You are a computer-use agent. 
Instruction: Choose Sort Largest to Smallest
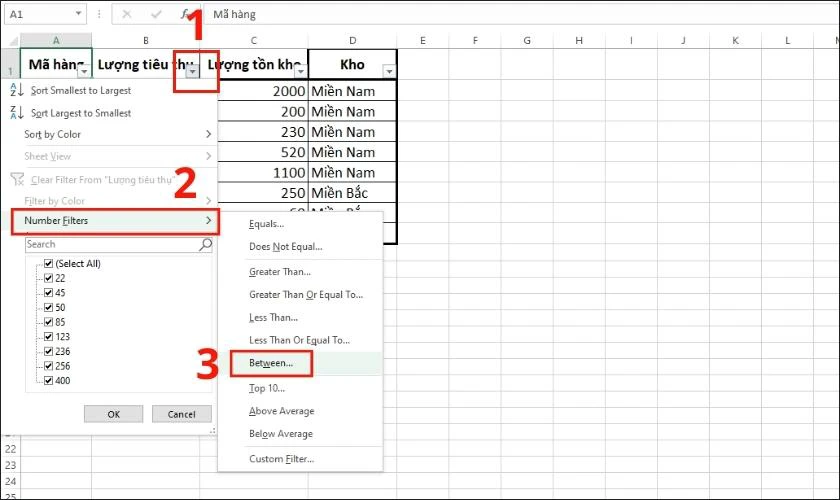(81, 113)
